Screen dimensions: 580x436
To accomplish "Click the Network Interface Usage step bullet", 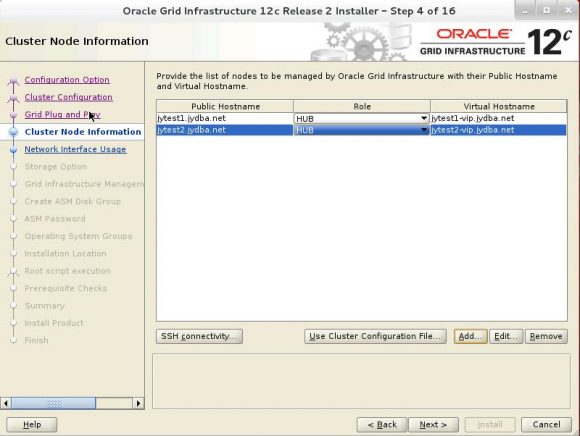I will point(14,149).
